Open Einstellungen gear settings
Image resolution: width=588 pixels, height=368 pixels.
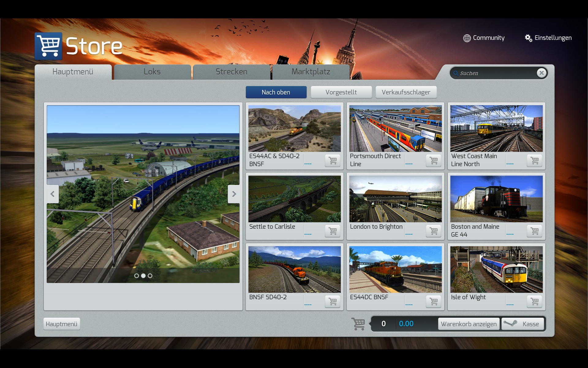[x=548, y=38]
